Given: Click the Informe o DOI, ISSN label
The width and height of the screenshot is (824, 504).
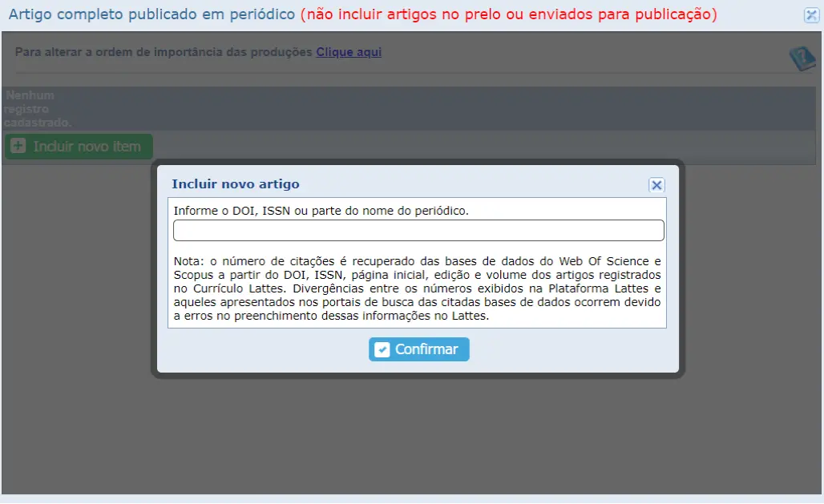Looking at the screenshot, I should (321, 211).
